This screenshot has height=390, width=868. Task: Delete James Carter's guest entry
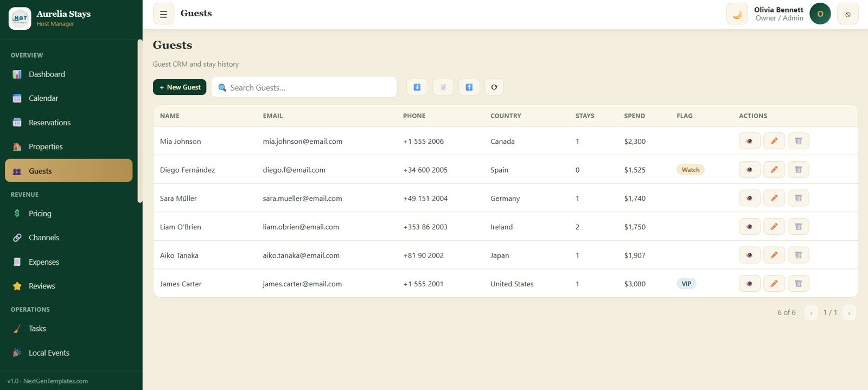799,284
